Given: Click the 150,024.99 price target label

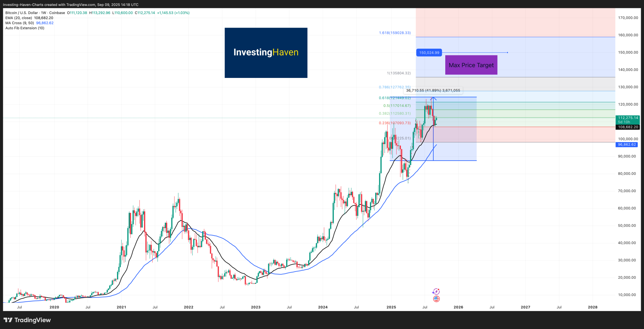Looking at the screenshot, I should (x=429, y=52).
